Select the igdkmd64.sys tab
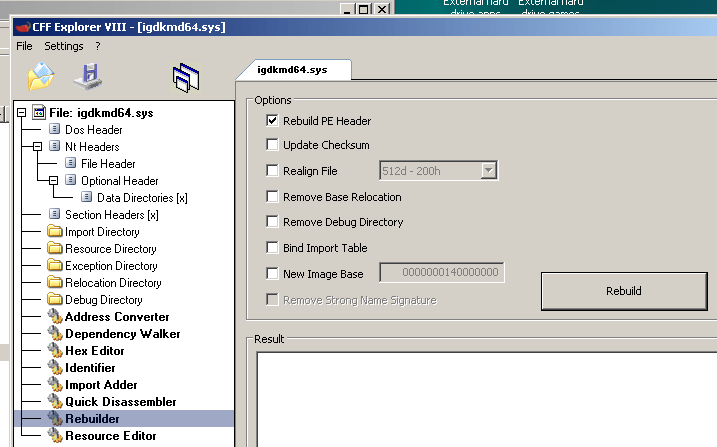Image resolution: width=717 pixels, height=447 pixels. (292, 70)
